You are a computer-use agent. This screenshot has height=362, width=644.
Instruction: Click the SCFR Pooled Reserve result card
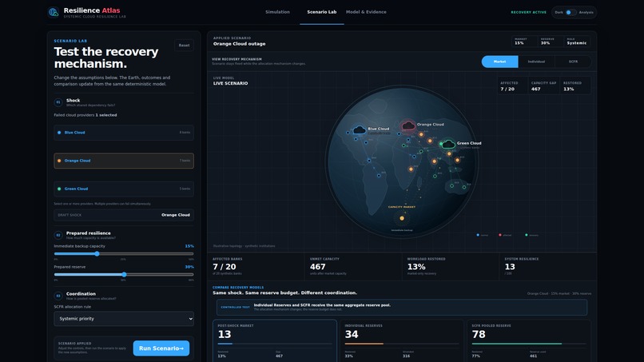pos(529,341)
